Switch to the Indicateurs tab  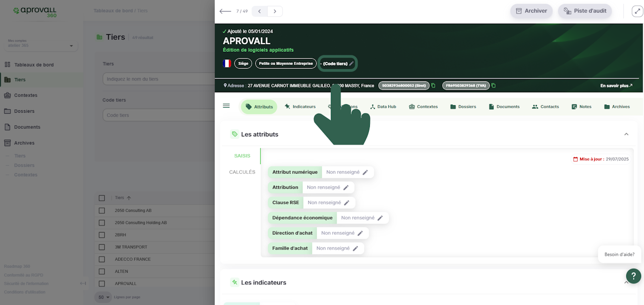300,107
